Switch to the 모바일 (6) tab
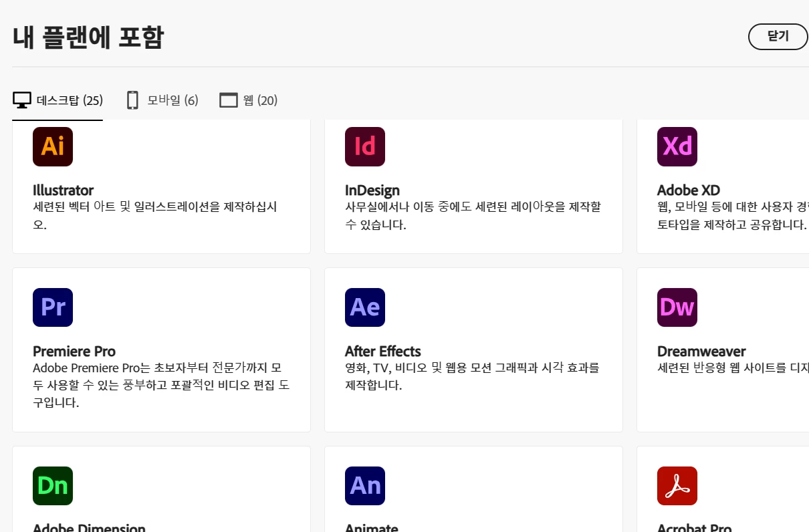Screen dimensions: 809x532 (162, 100)
